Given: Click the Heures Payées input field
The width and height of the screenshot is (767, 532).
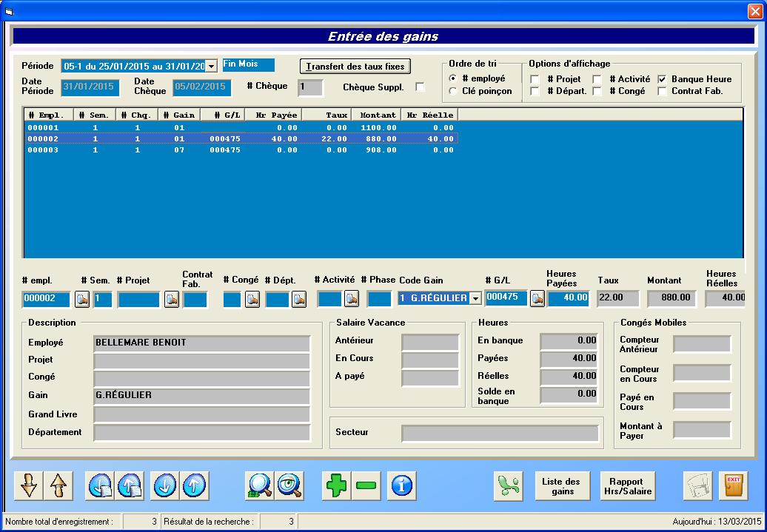Looking at the screenshot, I should (568, 298).
